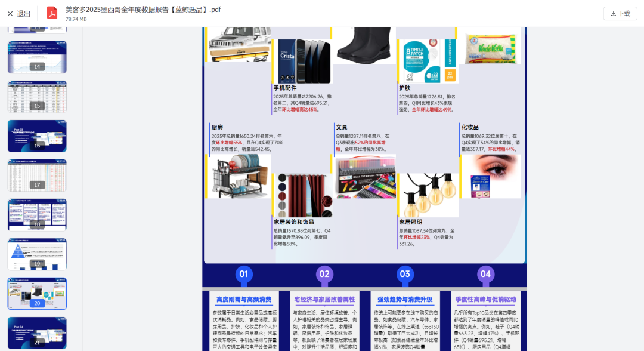This screenshot has height=351, width=644.
Task: Select the page 18 thumbnail in sidebar
Action: (37, 214)
